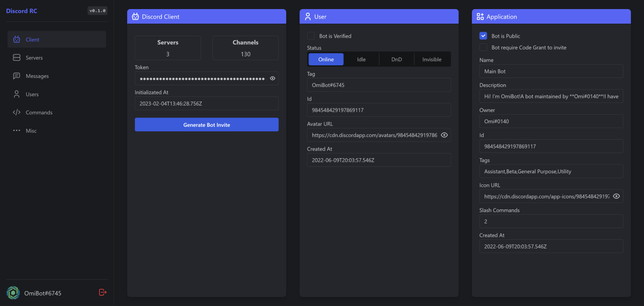Image resolution: width=644 pixels, height=306 pixels.
Task: Show the Icon URL preview eye icon
Action: tap(616, 196)
